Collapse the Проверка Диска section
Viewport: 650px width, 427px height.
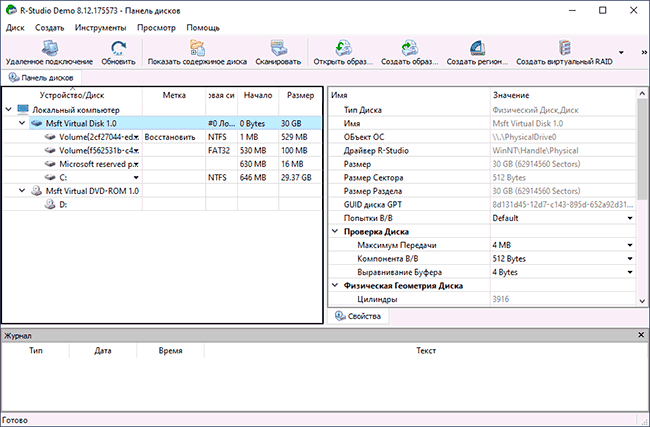pyautogui.click(x=335, y=231)
